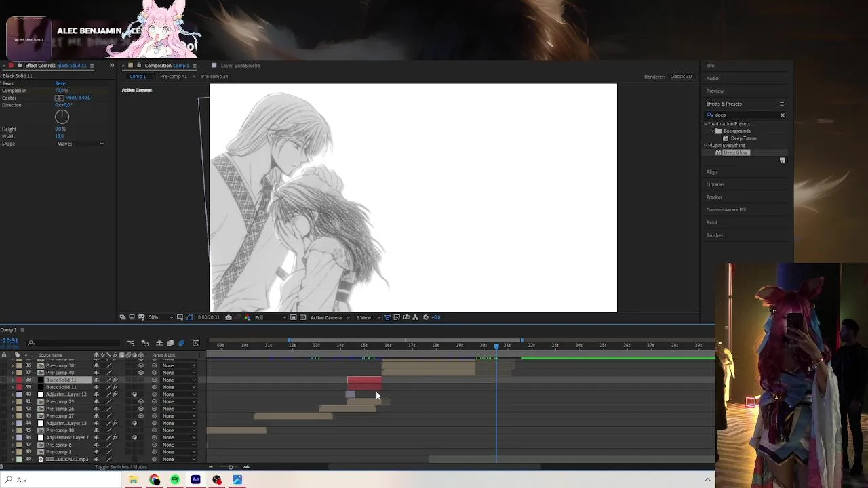Toggle shy switch for LICKAUD.mp3 layer
Viewport: 868px width, 488px height.
pos(96,460)
